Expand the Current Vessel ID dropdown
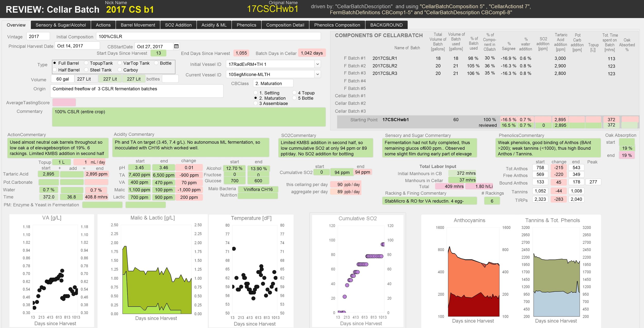 tap(318, 74)
